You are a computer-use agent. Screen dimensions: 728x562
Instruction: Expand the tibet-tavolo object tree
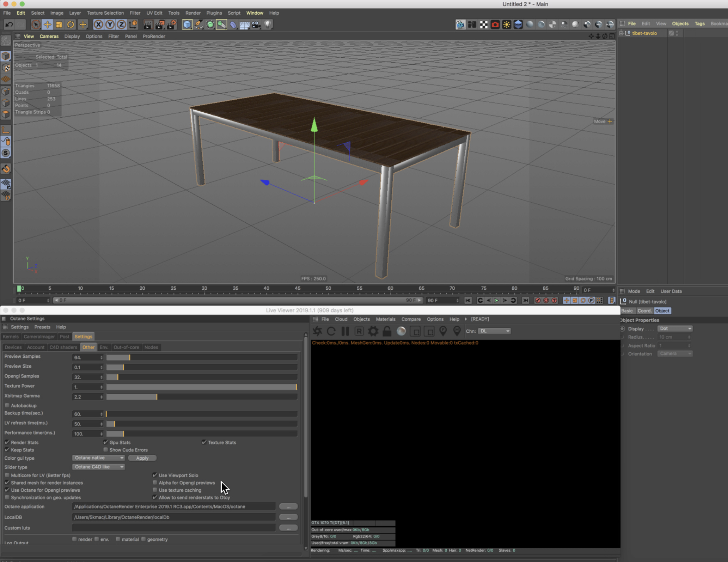click(x=621, y=33)
